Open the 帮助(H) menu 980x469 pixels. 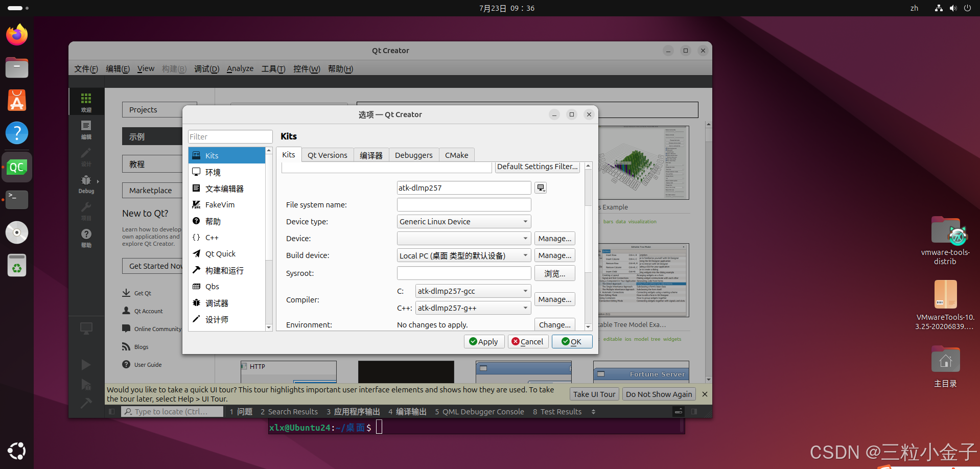click(x=340, y=69)
